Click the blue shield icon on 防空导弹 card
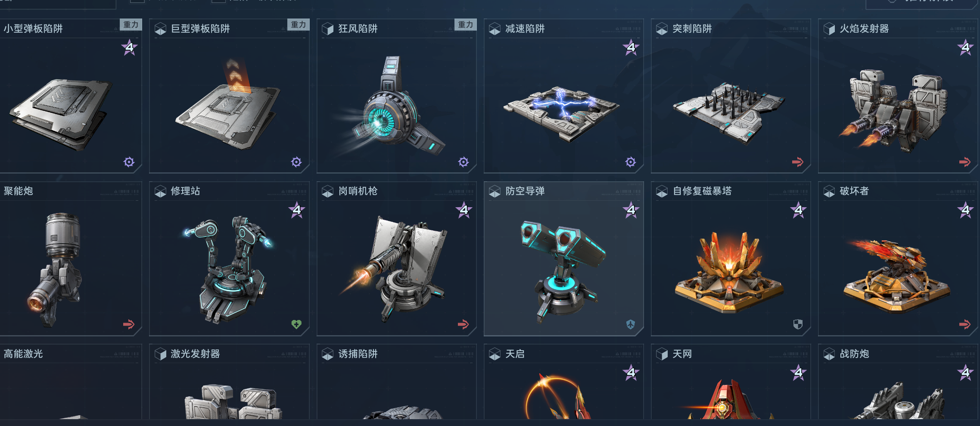This screenshot has width=980, height=426. tap(631, 324)
